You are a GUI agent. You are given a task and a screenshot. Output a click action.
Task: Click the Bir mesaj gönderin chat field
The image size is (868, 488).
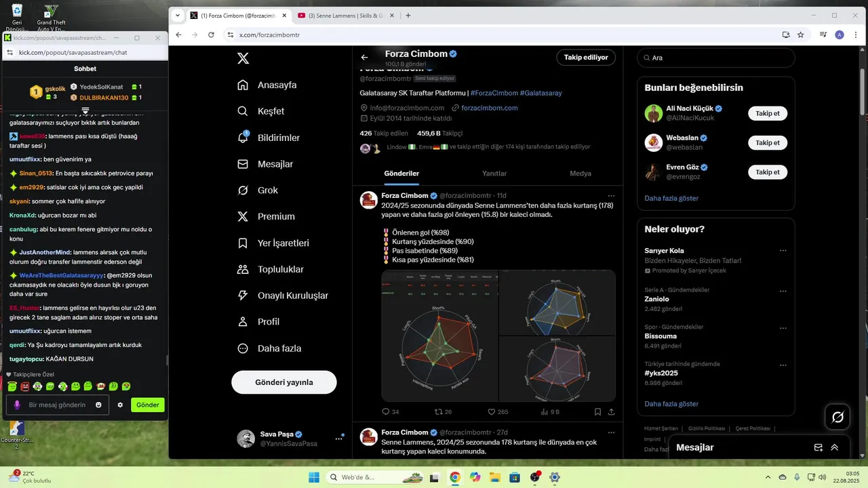pyautogui.click(x=57, y=405)
